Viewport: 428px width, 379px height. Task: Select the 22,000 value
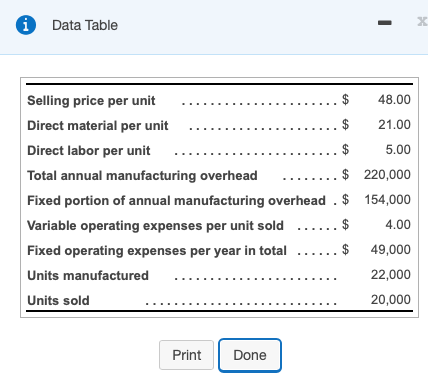391,274
